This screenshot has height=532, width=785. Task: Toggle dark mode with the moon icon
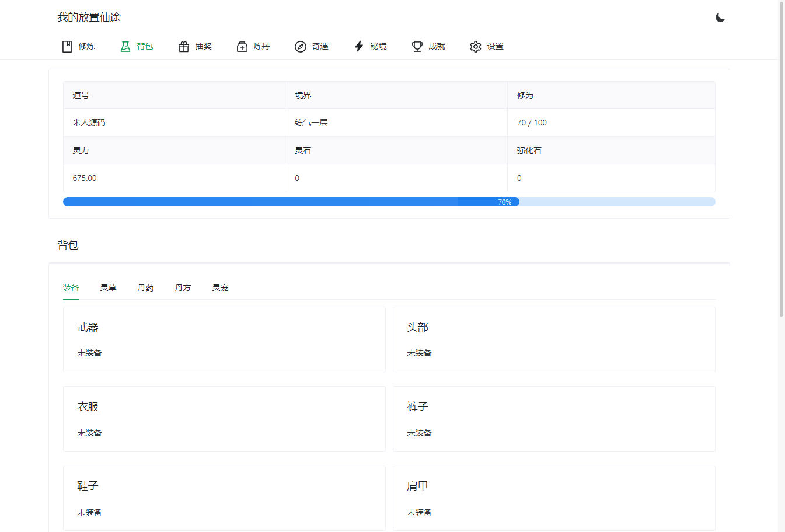[x=720, y=17]
